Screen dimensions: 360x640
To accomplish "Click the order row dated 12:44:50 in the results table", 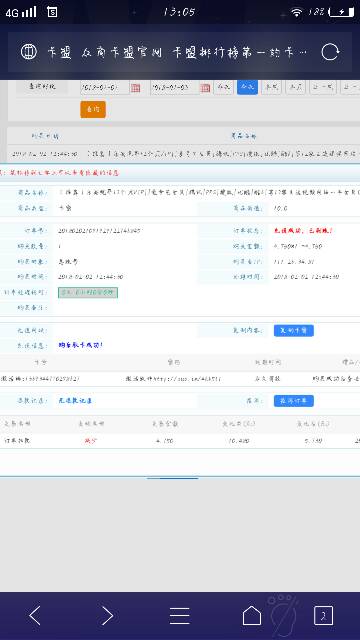I will tap(184, 154).
